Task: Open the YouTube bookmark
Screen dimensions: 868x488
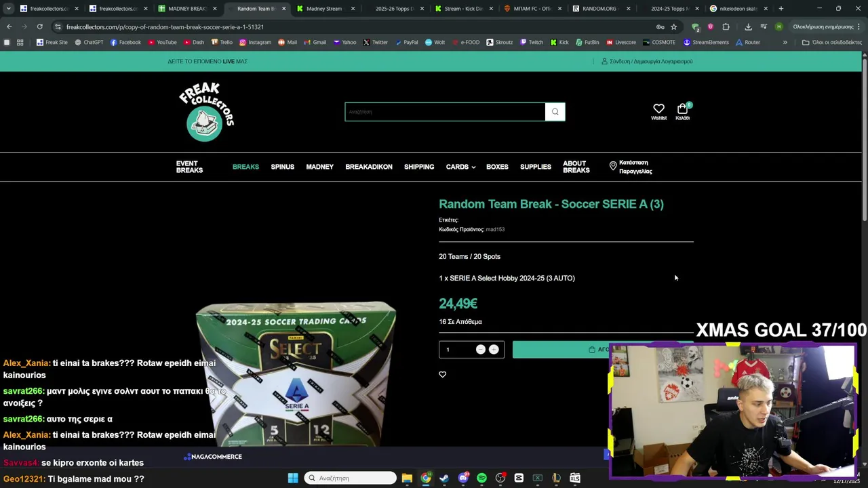Action: click(x=163, y=42)
